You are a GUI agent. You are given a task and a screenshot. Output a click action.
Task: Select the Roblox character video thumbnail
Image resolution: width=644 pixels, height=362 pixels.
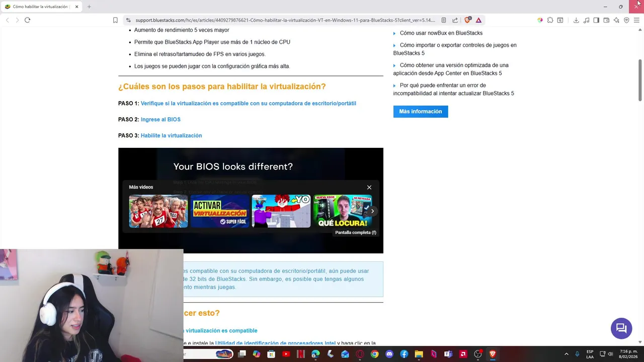(x=281, y=211)
